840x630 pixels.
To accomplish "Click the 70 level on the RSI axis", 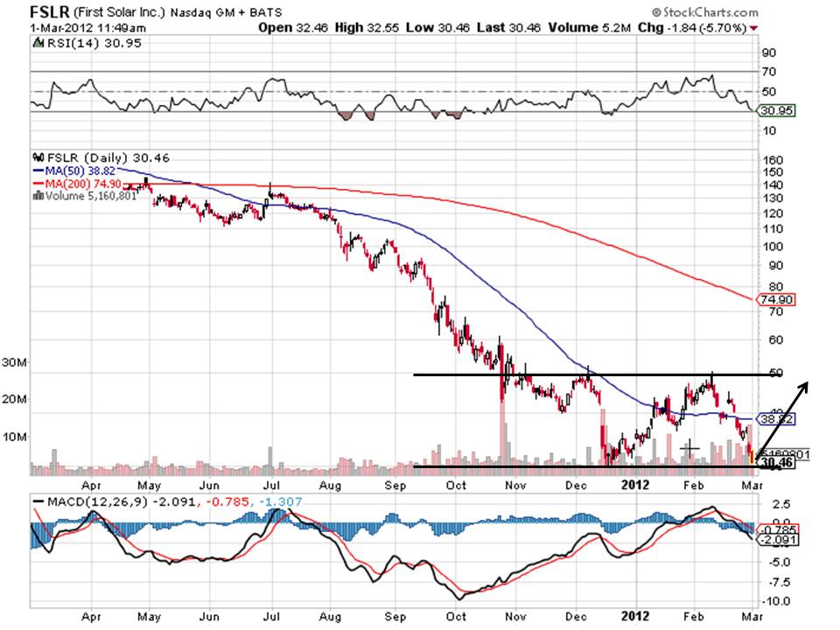I will click(769, 71).
